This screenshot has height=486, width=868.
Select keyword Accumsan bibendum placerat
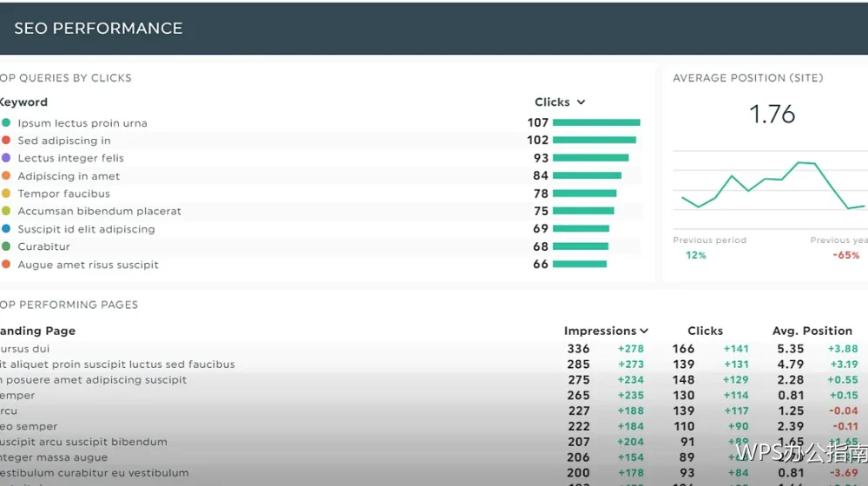point(100,211)
